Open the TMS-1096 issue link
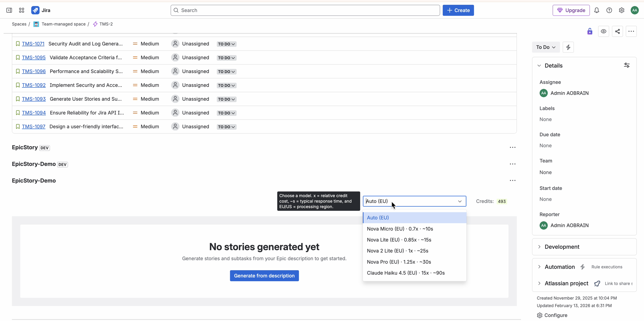This screenshot has width=644, height=321. point(34,71)
